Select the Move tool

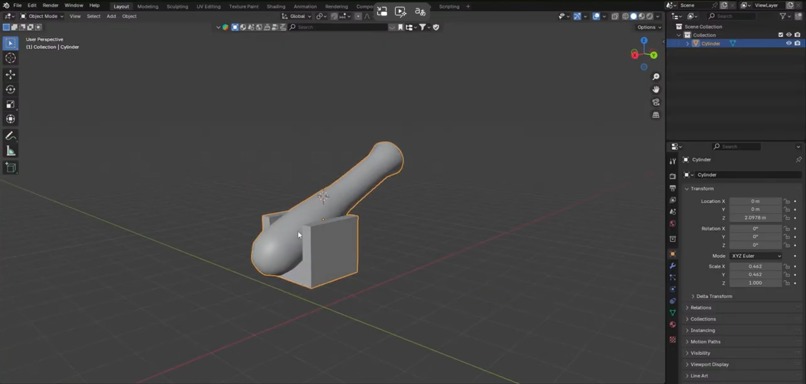point(10,75)
